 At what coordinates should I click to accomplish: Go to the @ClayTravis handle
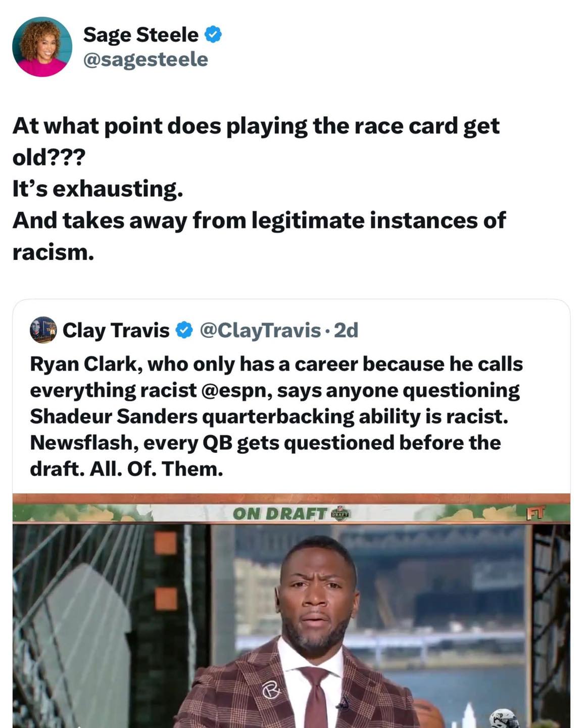click(x=260, y=331)
